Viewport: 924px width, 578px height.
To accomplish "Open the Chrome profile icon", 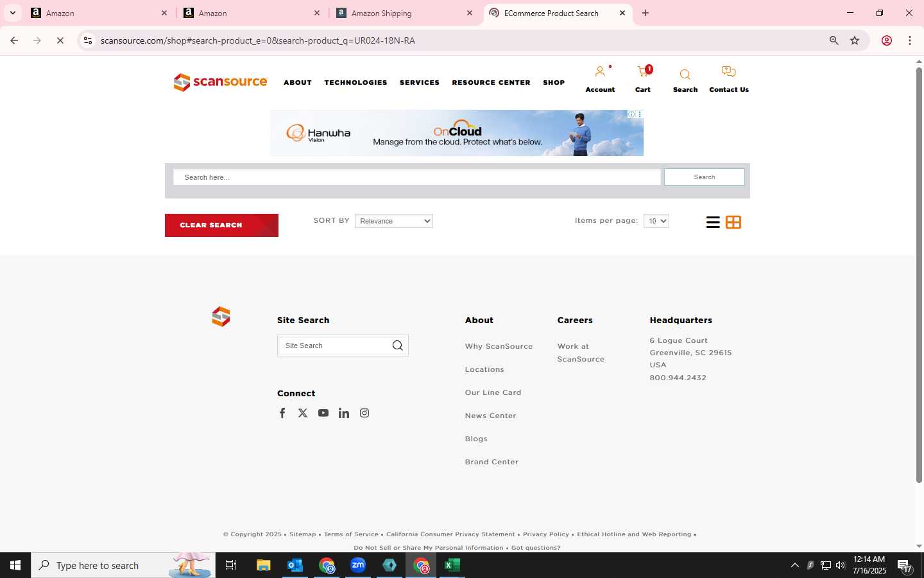I will 887,40.
